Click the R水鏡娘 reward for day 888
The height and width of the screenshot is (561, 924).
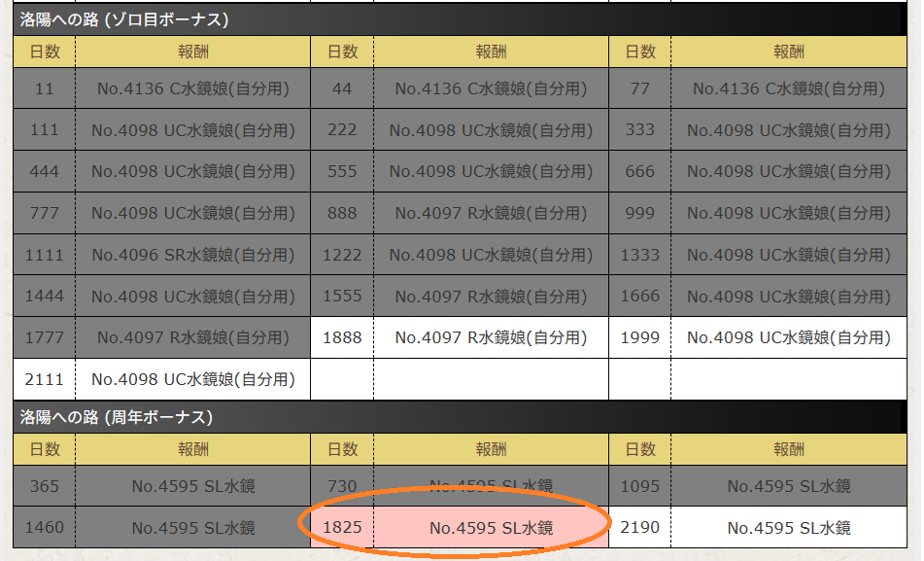click(491, 213)
